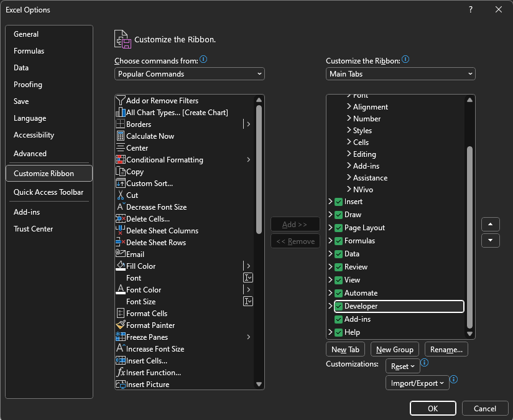Image resolution: width=513 pixels, height=420 pixels.
Task: Create a New Tab
Action: click(x=345, y=349)
